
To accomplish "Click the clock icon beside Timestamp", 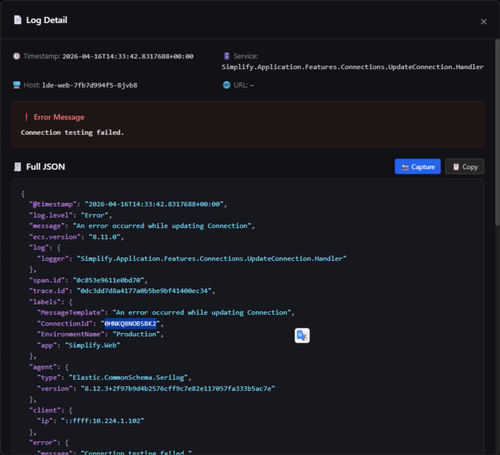I will point(17,56).
